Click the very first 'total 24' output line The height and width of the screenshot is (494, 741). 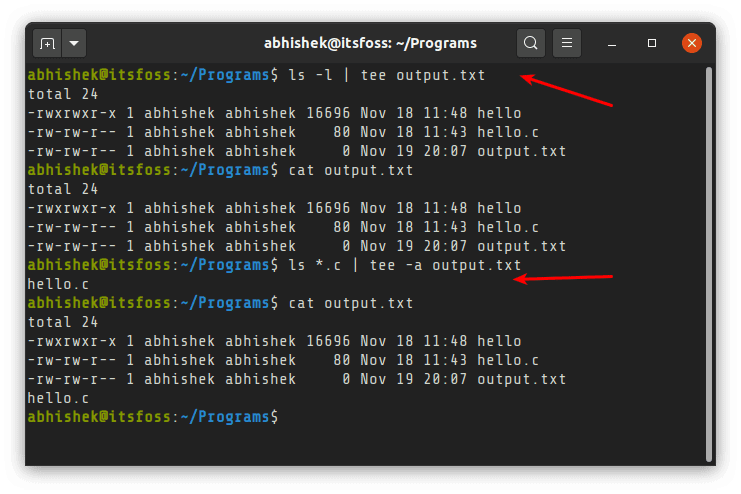(x=64, y=94)
